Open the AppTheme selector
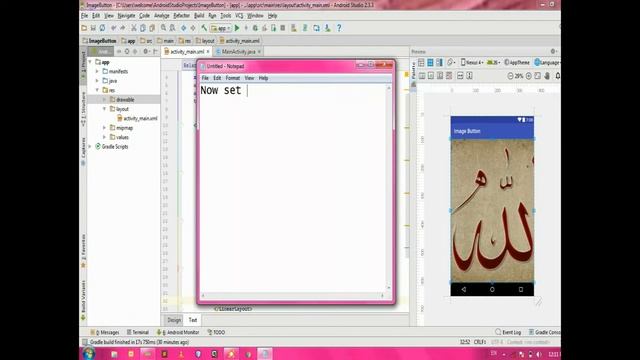This screenshot has height=360, width=640. (517, 62)
